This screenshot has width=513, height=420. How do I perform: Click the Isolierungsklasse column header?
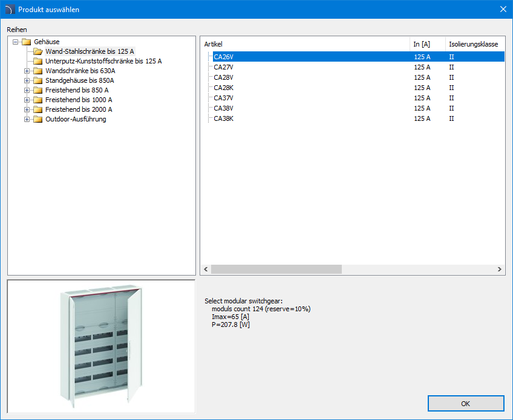pos(474,44)
